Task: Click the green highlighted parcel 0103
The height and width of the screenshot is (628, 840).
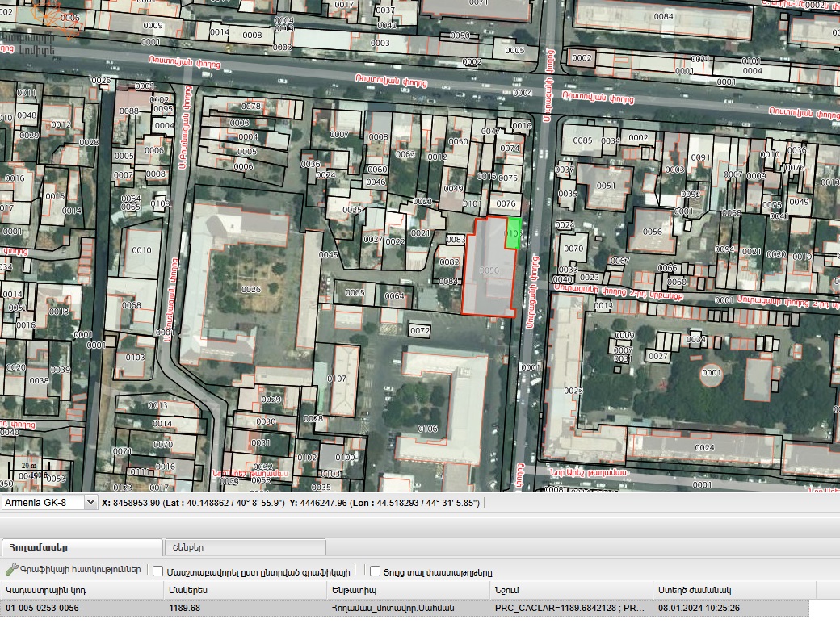Action: 514,233
